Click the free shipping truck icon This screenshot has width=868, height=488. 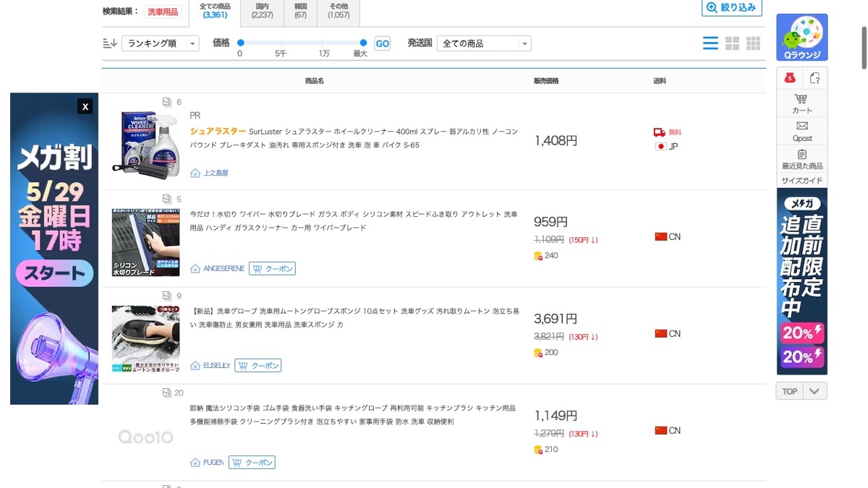click(x=659, y=132)
